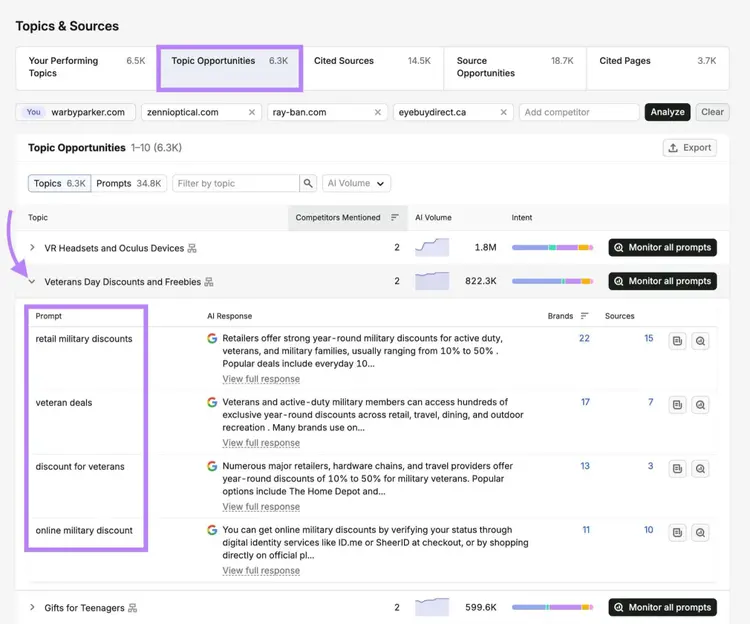Click the Veterans Day intent bar
Viewport: 750px width, 624px height.
(552, 281)
